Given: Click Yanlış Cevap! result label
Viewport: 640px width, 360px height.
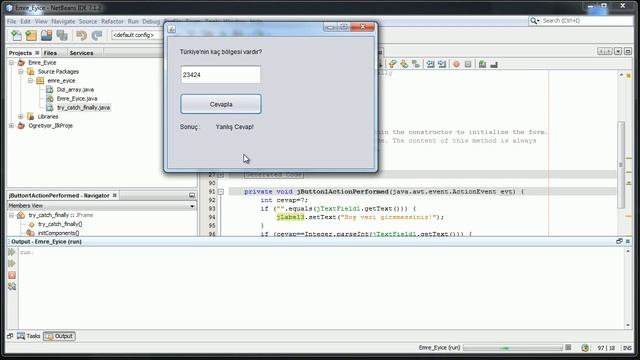Looking at the screenshot, I should point(235,127).
